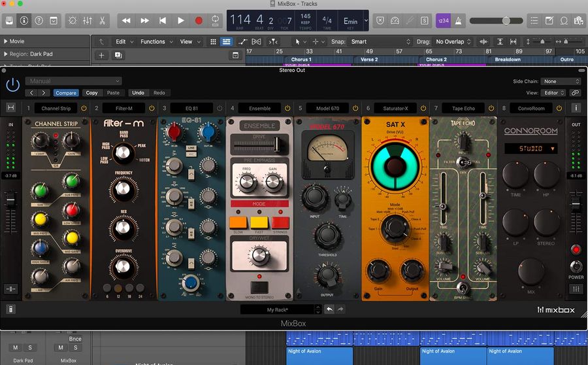Expand the Movie disclosure triangle

(6, 41)
